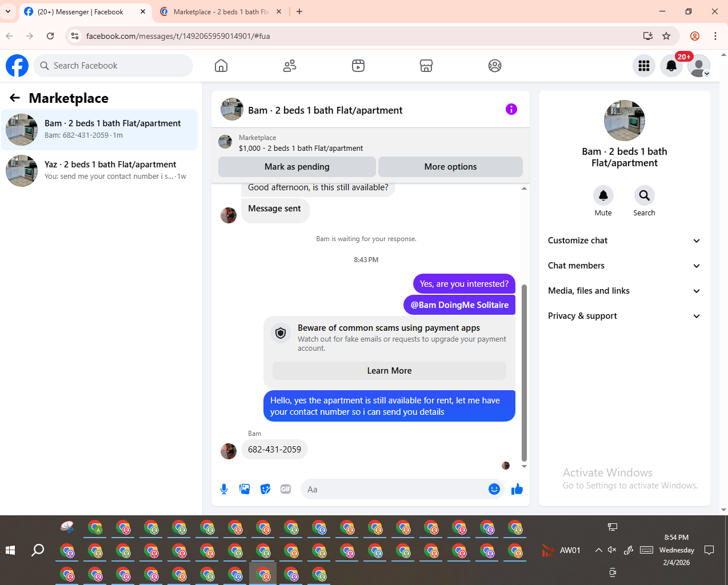Open the Marketplace storefront icon

click(426, 66)
